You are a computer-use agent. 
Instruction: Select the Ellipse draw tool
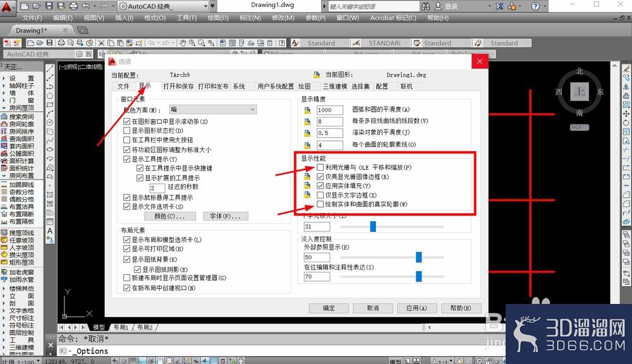(50, 149)
